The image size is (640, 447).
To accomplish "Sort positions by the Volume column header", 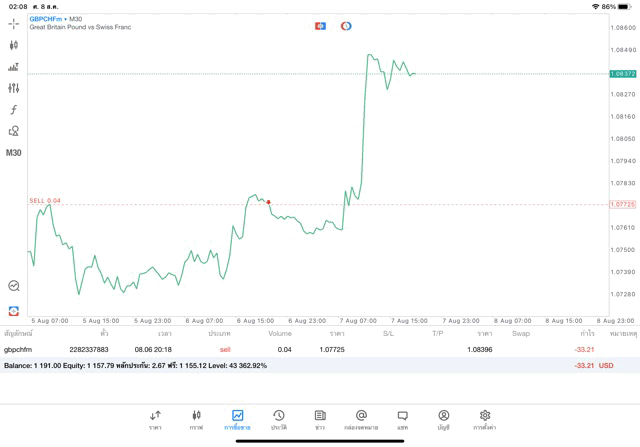I will (x=280, y=333).
